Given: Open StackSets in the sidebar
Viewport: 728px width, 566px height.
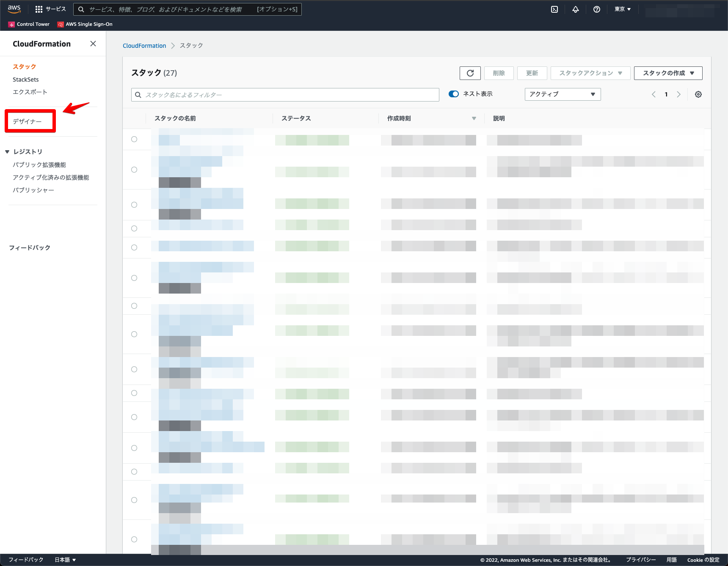Looking at the screenshot, I should pos(26,80).
